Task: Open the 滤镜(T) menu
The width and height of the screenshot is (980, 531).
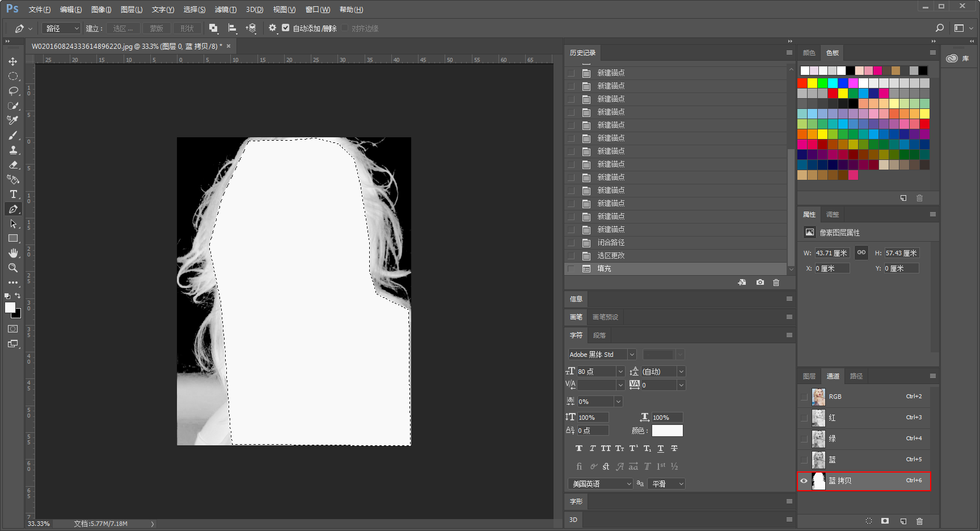Action: pyautogui.click(x=225, y=10)
